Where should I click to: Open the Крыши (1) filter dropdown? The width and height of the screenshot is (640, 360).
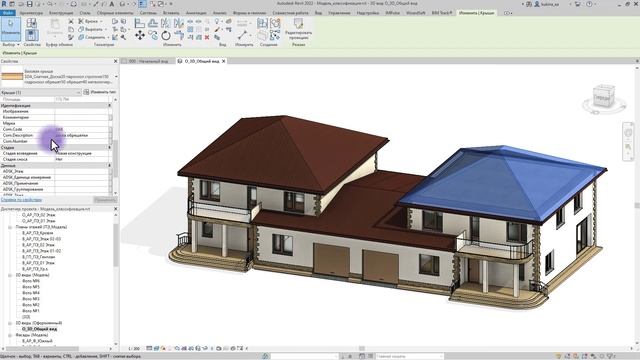(41, 93)
